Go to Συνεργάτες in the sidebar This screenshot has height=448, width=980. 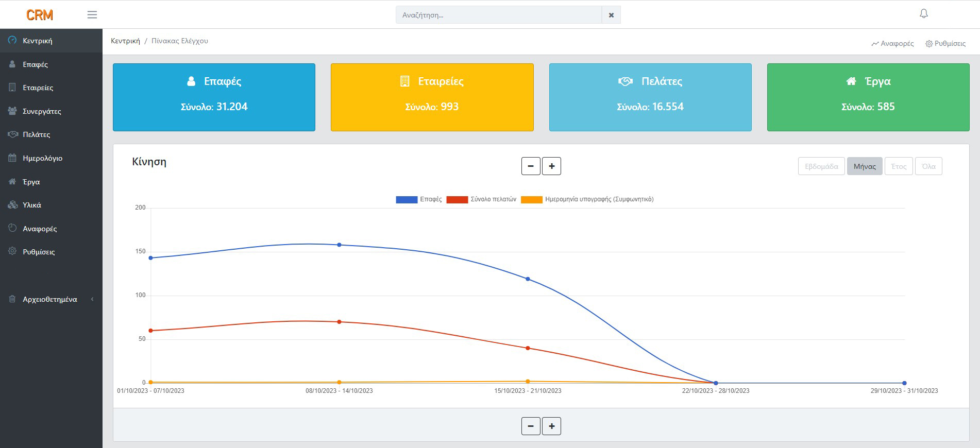[x=42, y=111]
